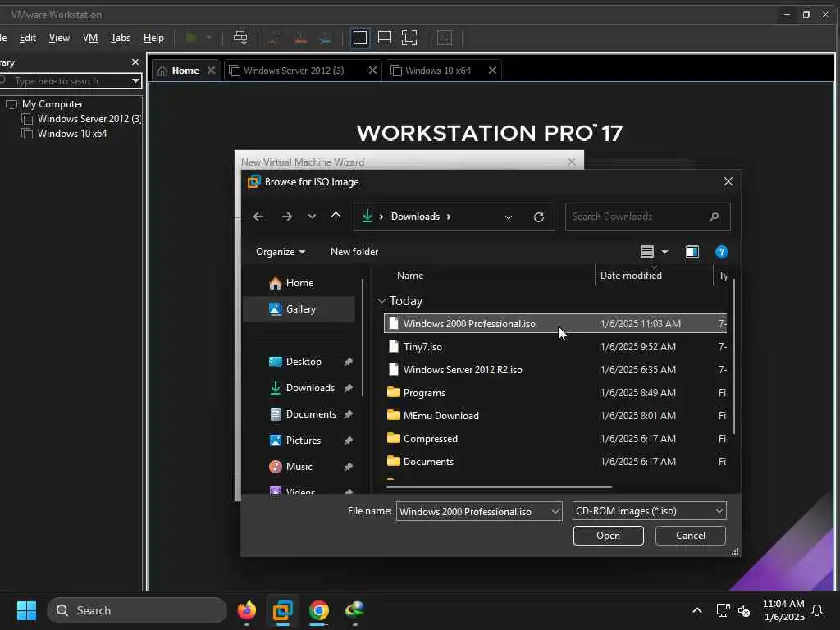The width and height of the screenshot is (840, 630).
Task: Go up one folder level arrow
Action: [x=336, y=217]
